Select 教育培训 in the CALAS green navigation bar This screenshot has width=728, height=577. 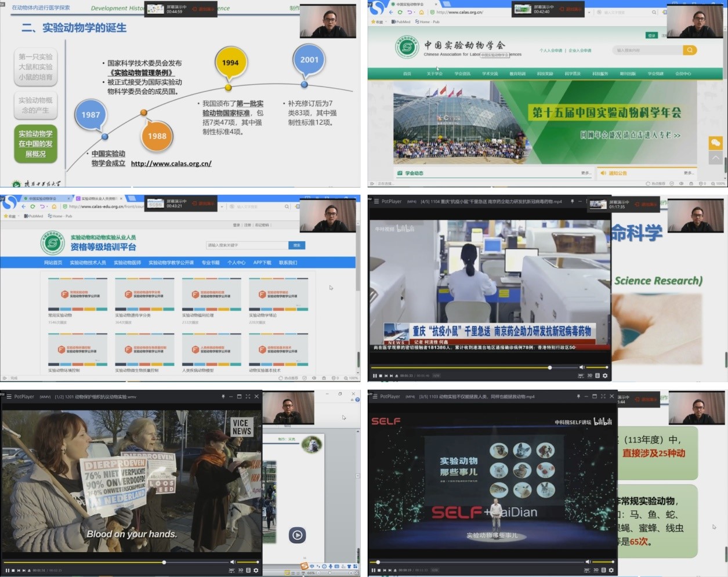click(x=517, y=74)
